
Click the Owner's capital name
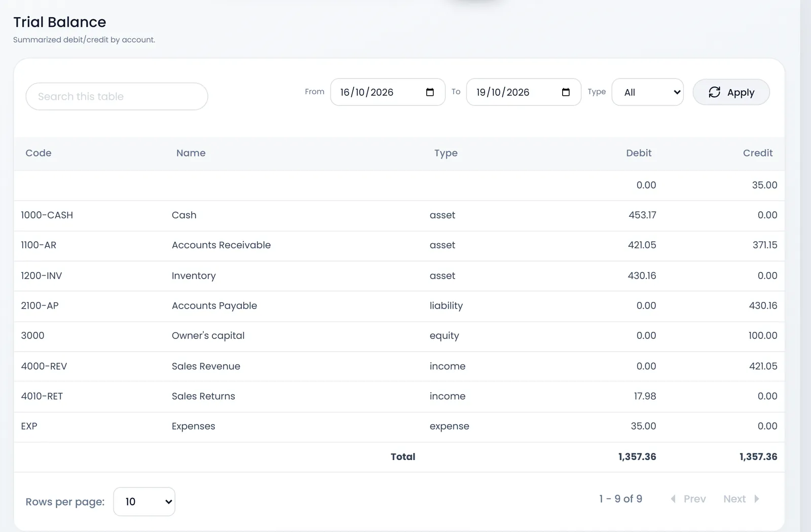tap(208, 335)
